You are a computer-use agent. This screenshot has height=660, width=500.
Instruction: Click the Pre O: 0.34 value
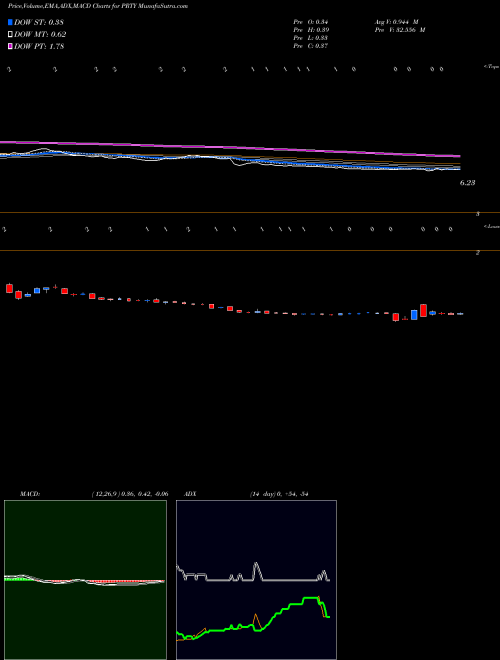[311, 22]
